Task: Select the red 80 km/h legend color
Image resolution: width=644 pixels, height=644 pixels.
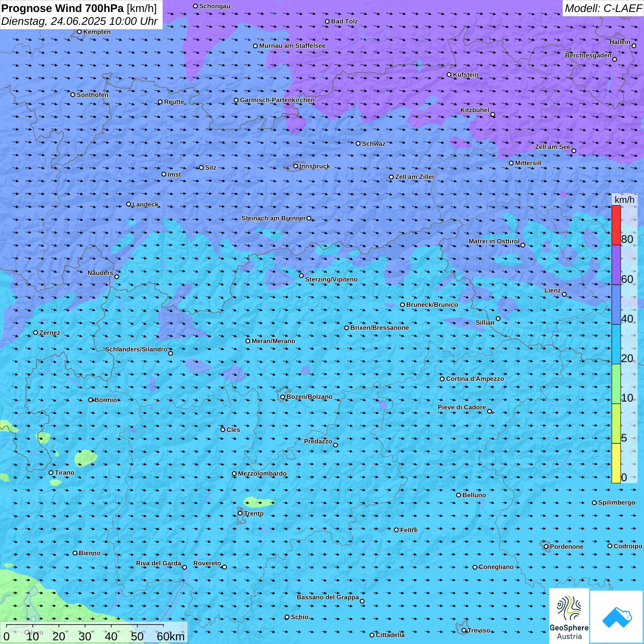Action: coord(616,225)
